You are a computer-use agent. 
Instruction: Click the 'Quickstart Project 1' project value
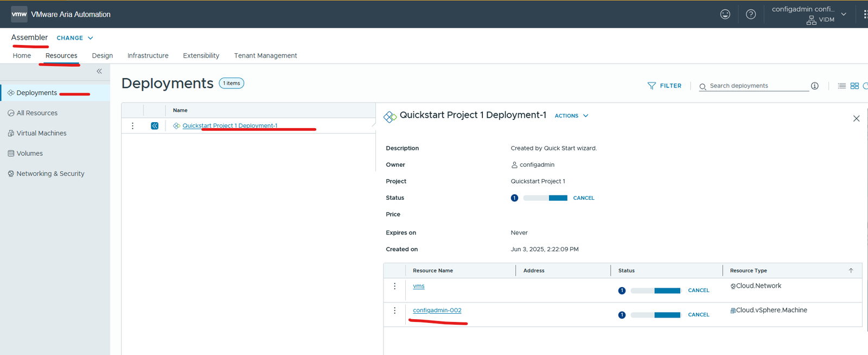pos(538,181)
